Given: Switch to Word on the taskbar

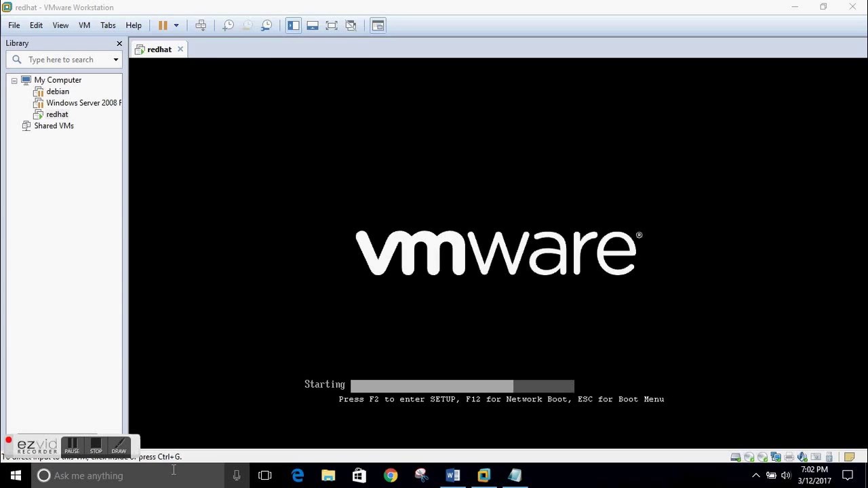Looking at the screenshot, I should pos(453,476).
